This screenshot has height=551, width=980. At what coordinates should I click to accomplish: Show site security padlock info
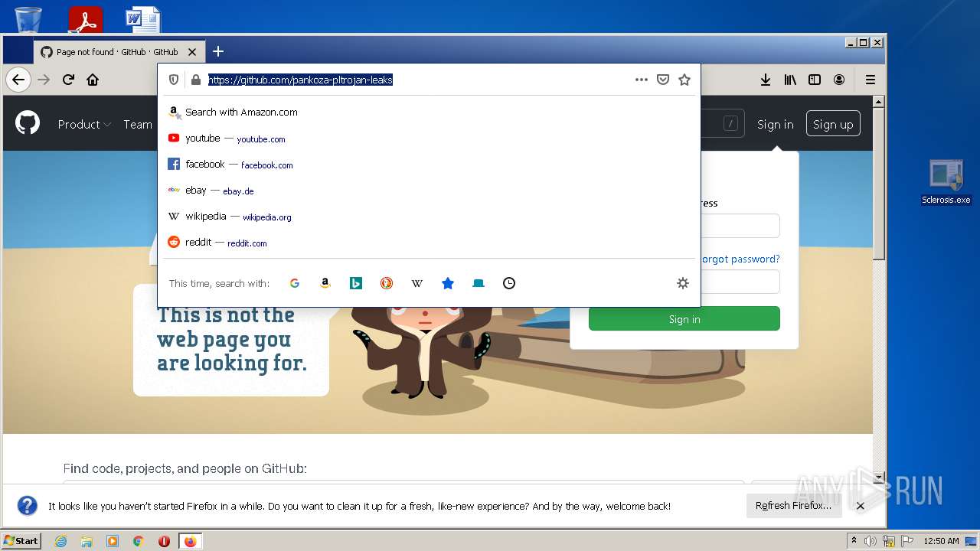coord(195,80)
